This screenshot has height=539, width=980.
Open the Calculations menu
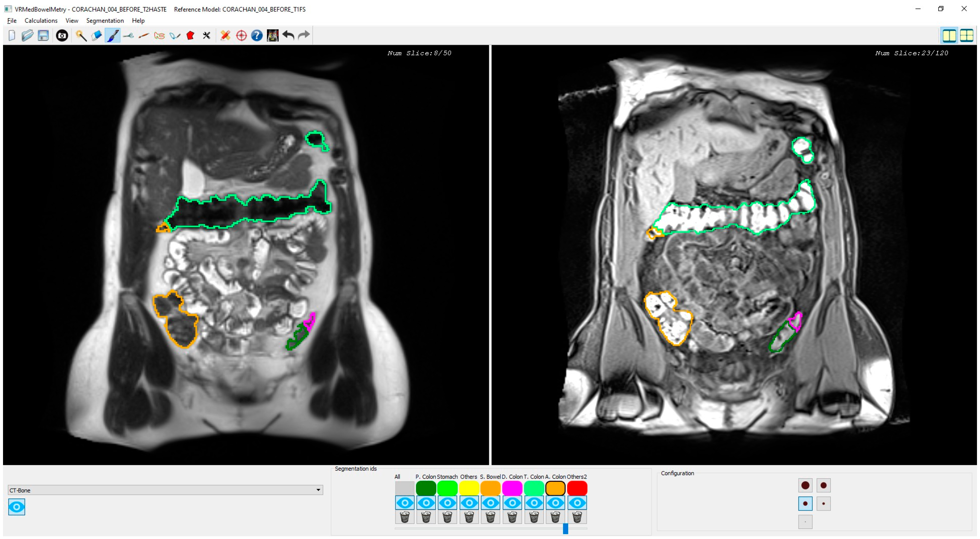coord(41,21)
